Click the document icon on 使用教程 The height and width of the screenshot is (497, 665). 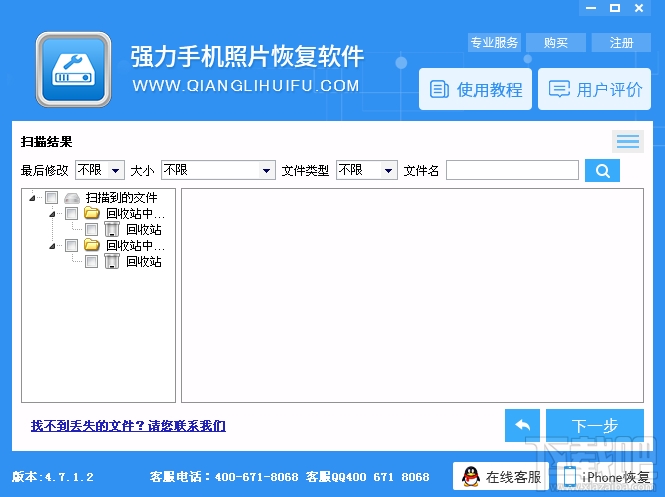tap(439, 89)
